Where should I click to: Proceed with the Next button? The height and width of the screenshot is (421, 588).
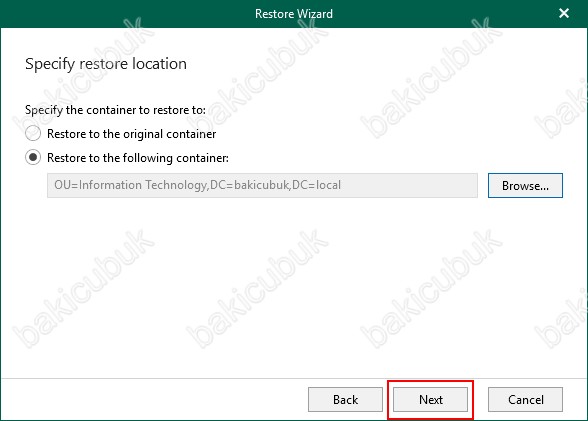point(430,400)
